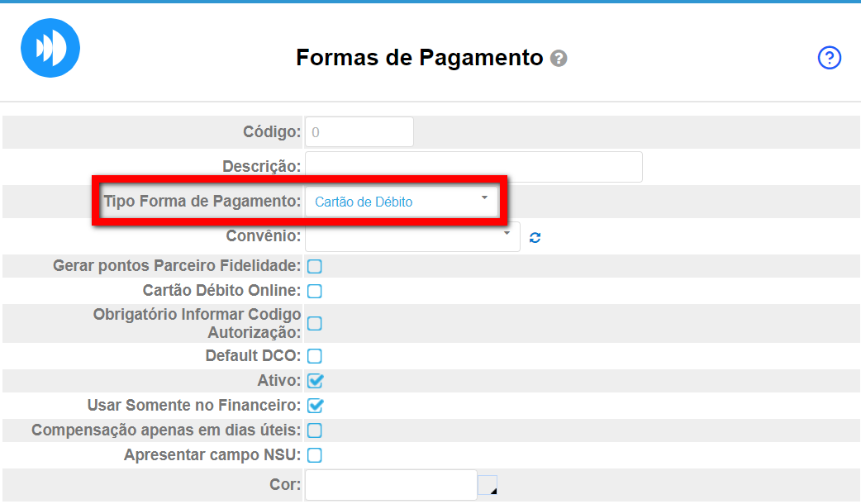This screenshot has width=861, height=504.
Task: Enable Gerar pontos Parceiro Fidelidade checkbox
Action: click(315, 266)
